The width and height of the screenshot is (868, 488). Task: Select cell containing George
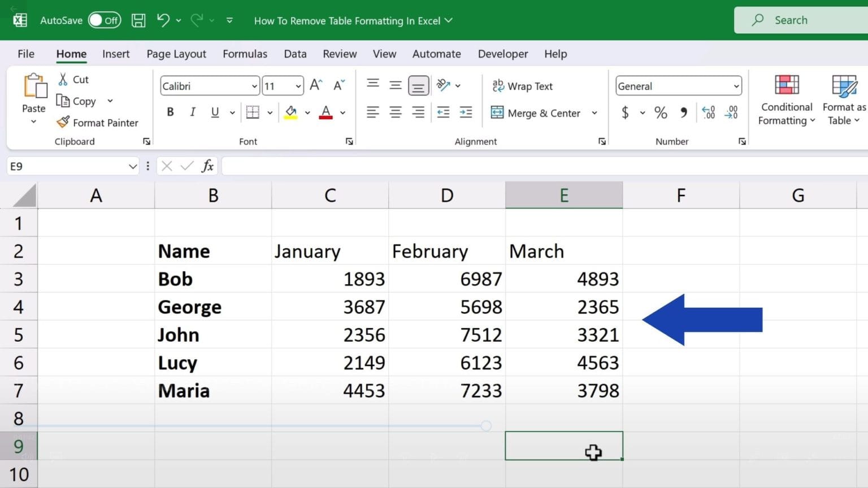[212, 307]
